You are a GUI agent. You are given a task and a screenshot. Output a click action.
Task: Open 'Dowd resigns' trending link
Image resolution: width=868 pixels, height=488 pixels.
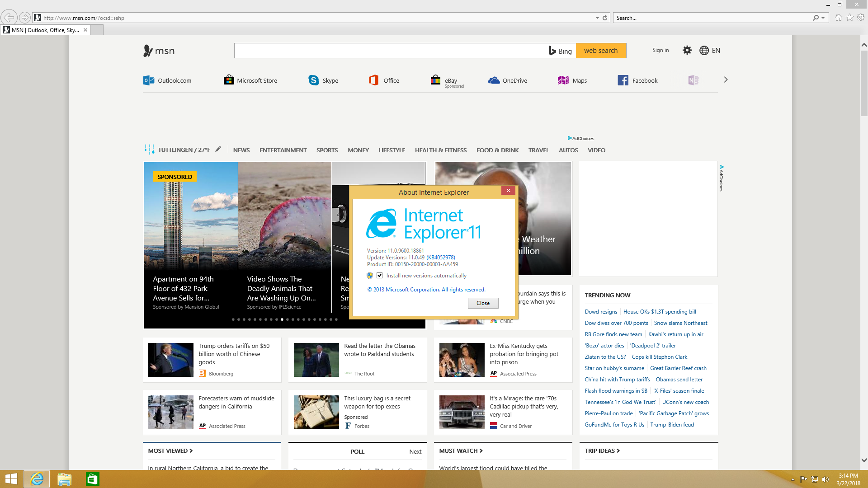[x=601, y=311]
